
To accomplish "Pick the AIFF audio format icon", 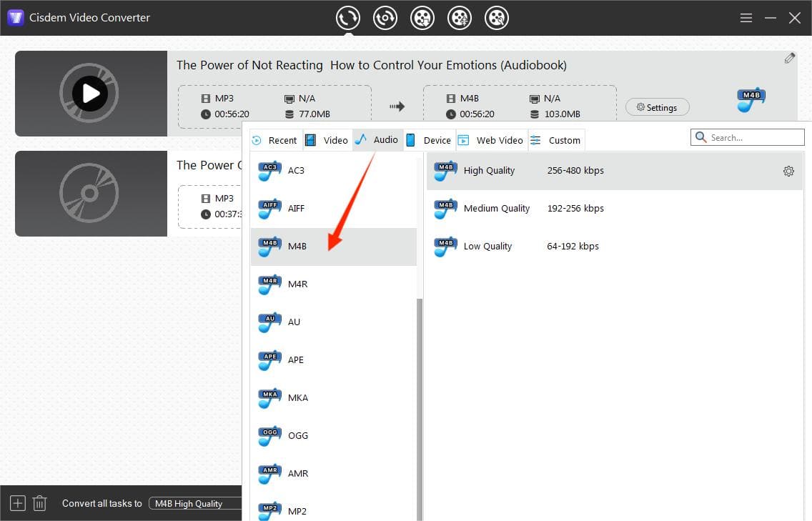I will pos(269,207).
